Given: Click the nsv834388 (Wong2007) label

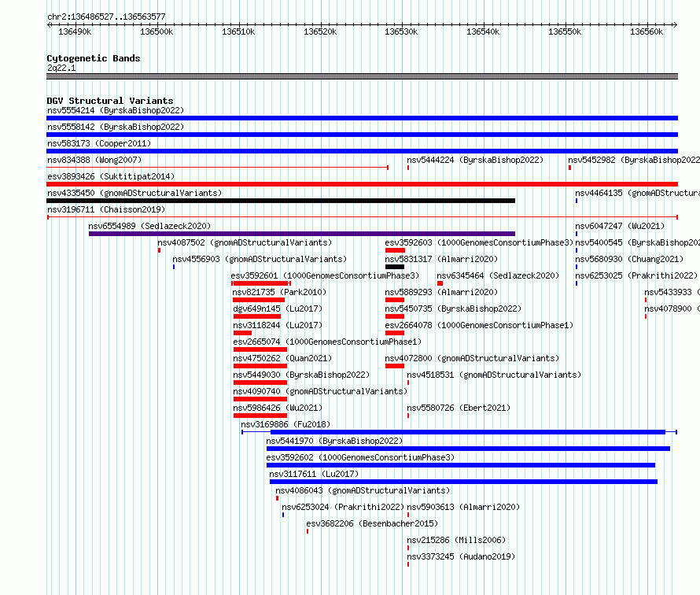Looking at the screenshot, I should tap(94, 160).
